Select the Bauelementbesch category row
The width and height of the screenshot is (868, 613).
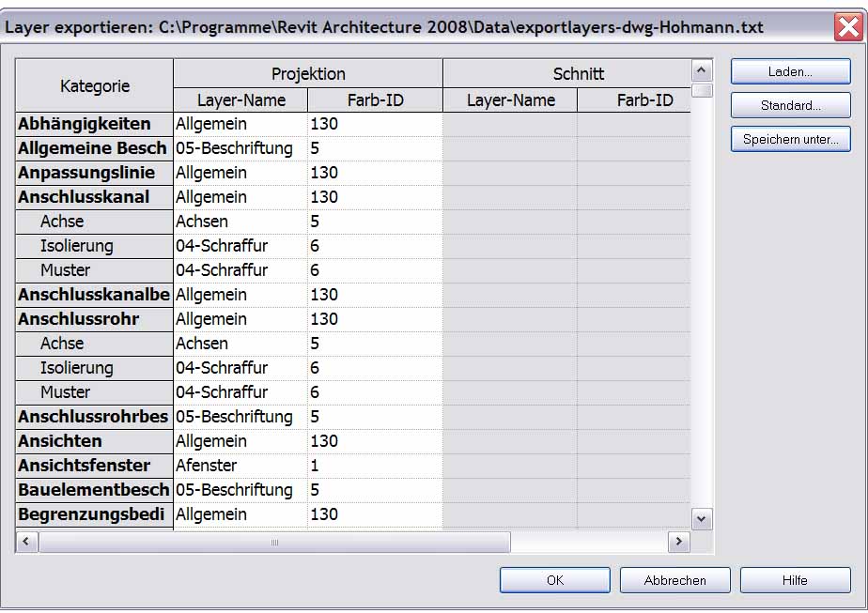95,490
